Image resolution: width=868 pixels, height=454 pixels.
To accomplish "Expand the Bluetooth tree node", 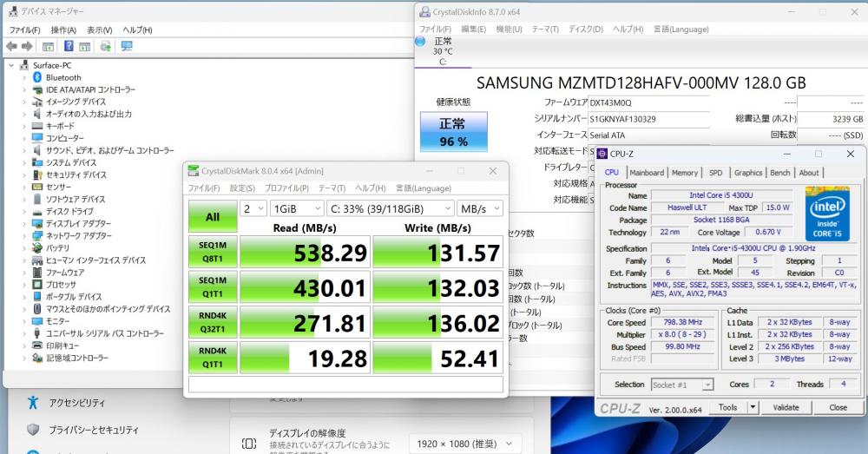I will [x=23, y=77].
